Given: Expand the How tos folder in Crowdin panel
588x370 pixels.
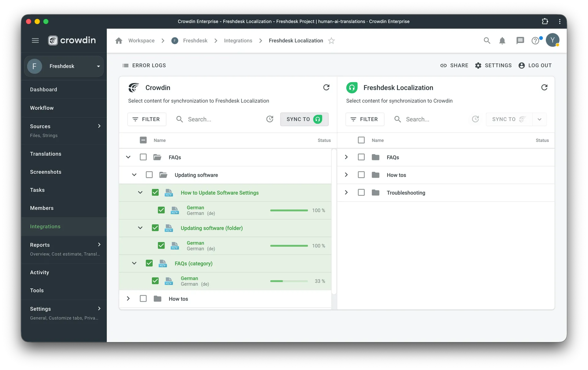Looking at the screenshot, I should click(x=128, y=298).
